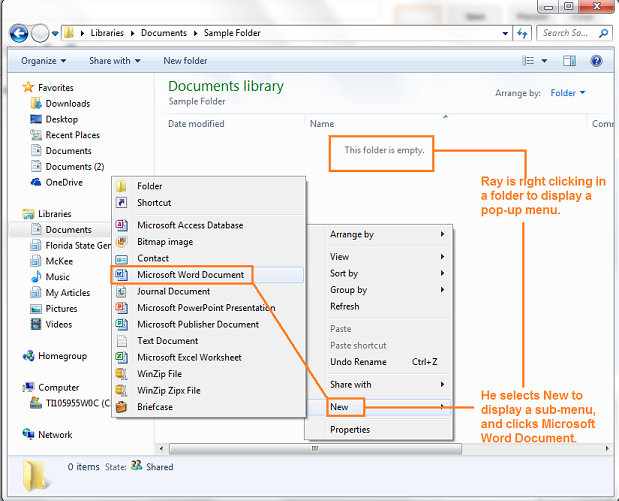The height and width of the screenshot is (501, 619).
Task: Click the Back navigation arrow
Action: (x=19, y=33)
